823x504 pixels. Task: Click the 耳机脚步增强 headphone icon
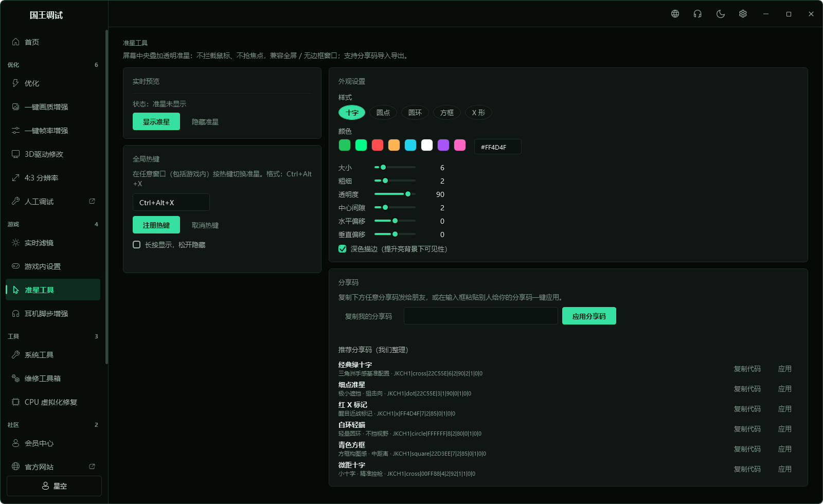(15, 314)
